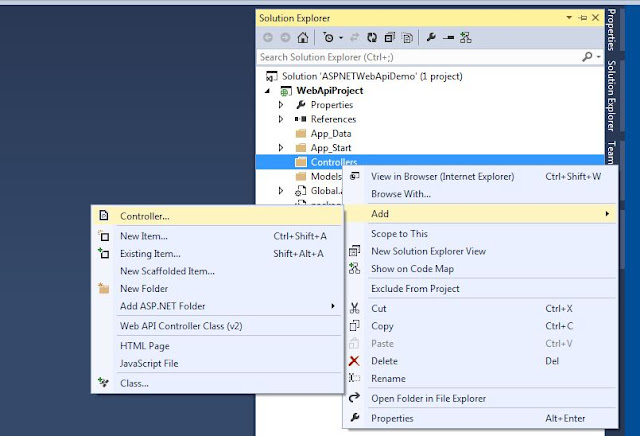Click the wrench Properties toolbar icon

tap(431, 38)
